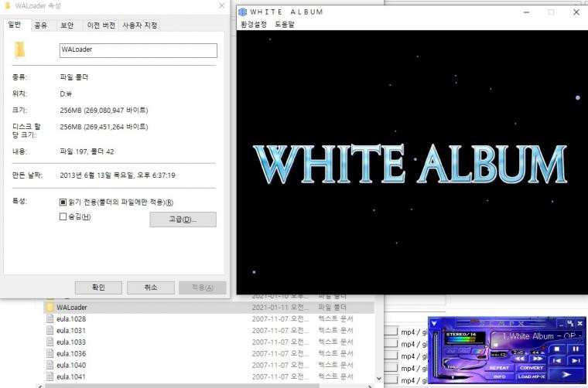
Task: Click the file list scroll-down arrow
Action: click(379, 379)
